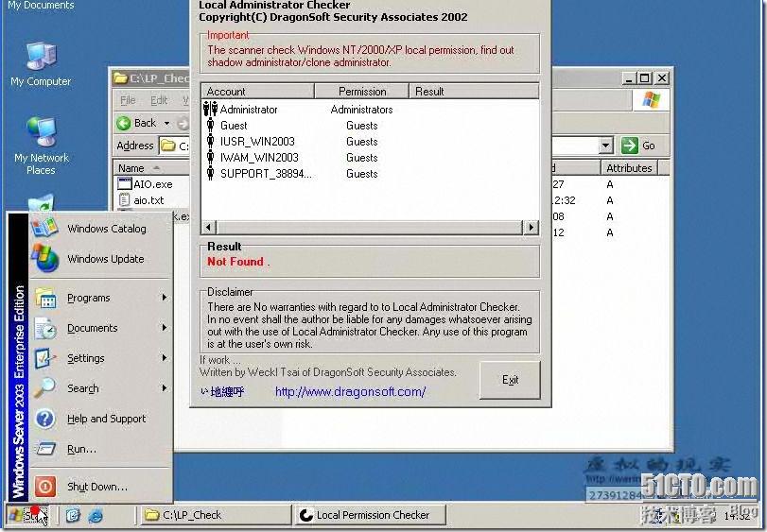Open the Run... dialog
This screenshot has height=532, width=767.
pos(101,449)
